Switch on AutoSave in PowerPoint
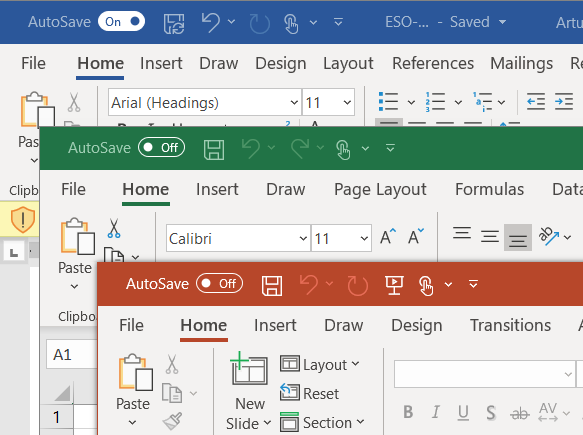Viewport: 583px width, 435px height. click(219, 284)
